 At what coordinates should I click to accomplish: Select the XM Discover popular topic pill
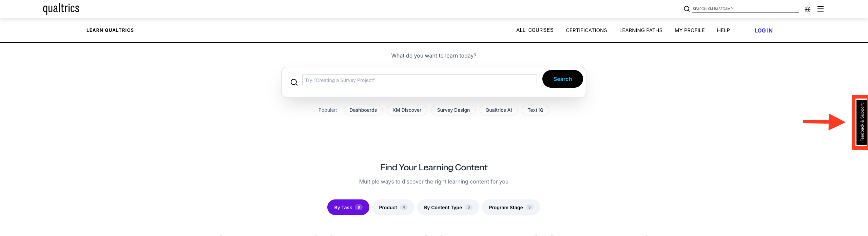click(407, 110)
